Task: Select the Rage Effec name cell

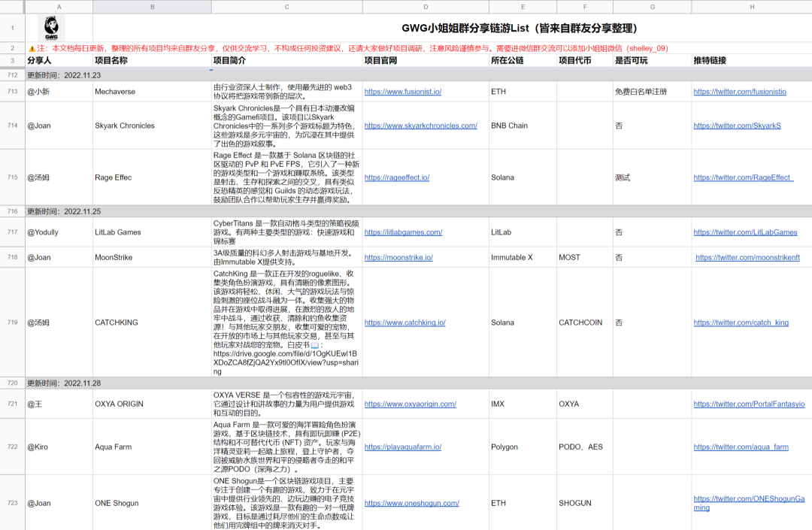Action: tap(152, 177)
